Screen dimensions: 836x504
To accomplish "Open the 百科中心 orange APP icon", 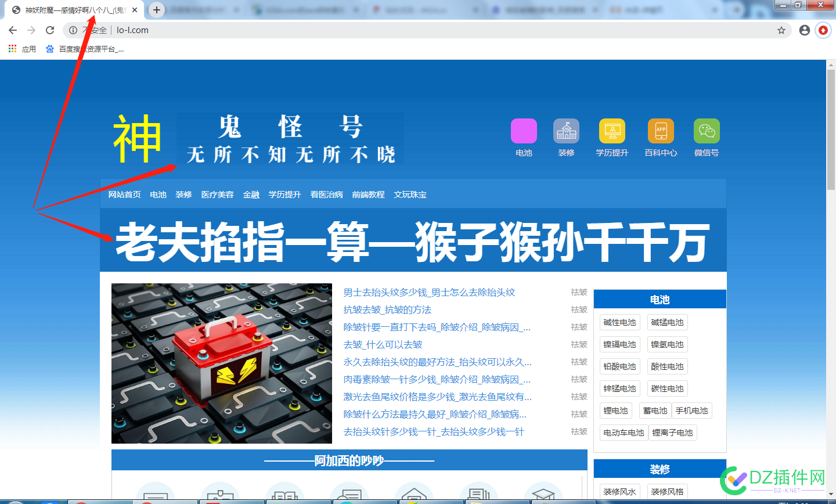I will pyautogui.click(x=661, y=131).
